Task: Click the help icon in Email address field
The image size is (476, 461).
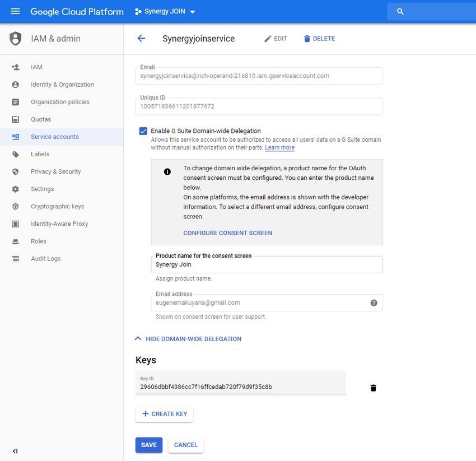Action: [x=374, y=303]
